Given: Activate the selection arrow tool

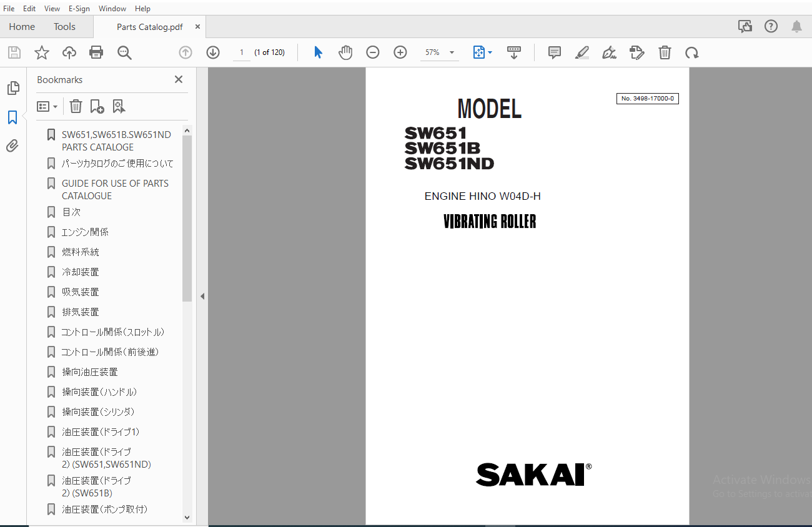Looking at the screenshot, I should pyautogui.click(x=318, y=52).
